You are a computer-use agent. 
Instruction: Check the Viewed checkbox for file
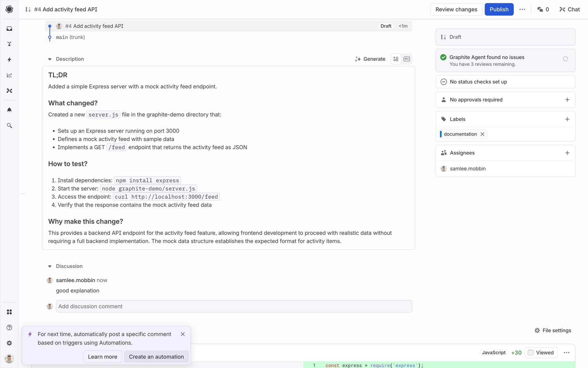[x=531, y=353]
